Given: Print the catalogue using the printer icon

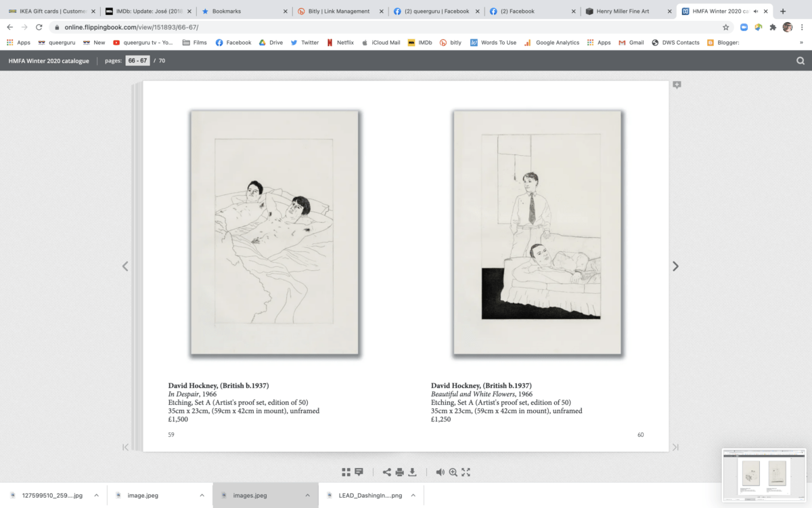Looking at the screenshot, I should (400, 472).
